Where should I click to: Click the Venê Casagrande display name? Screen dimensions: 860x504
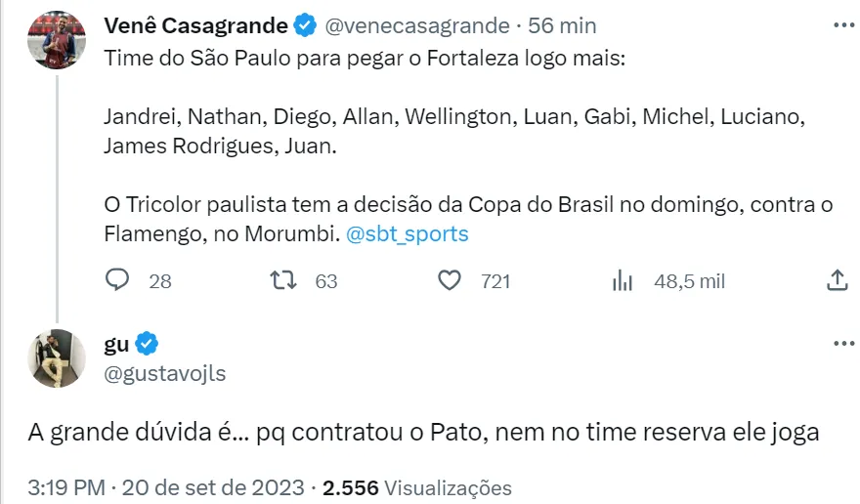coord(195,25)
